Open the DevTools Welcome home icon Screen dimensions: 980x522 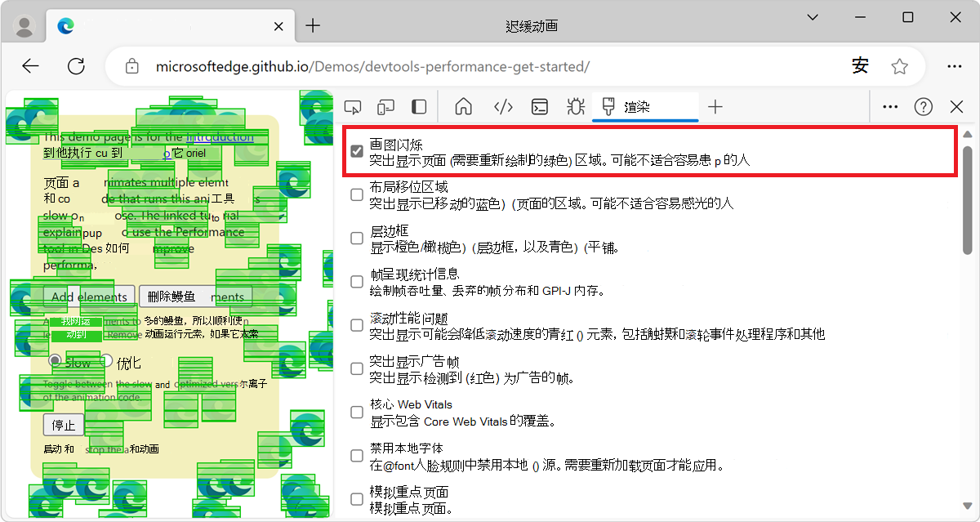pyautogui.click(x=463, y=106)
